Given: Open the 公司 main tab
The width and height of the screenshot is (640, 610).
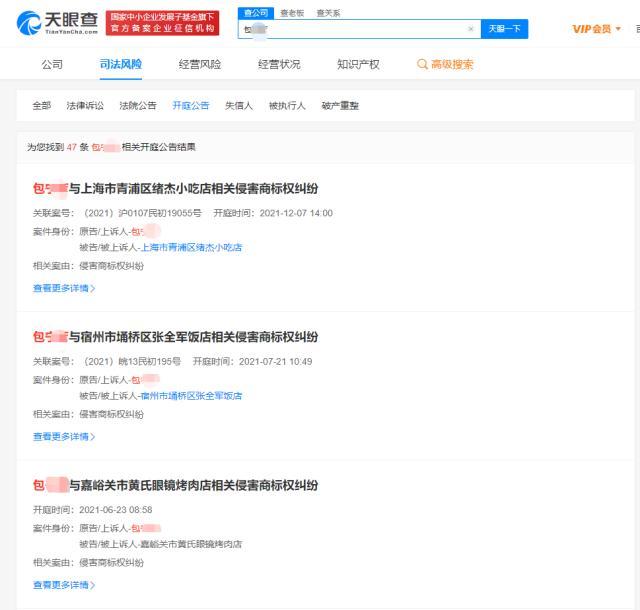Looking at the screenshot, I should click(52, 65).
